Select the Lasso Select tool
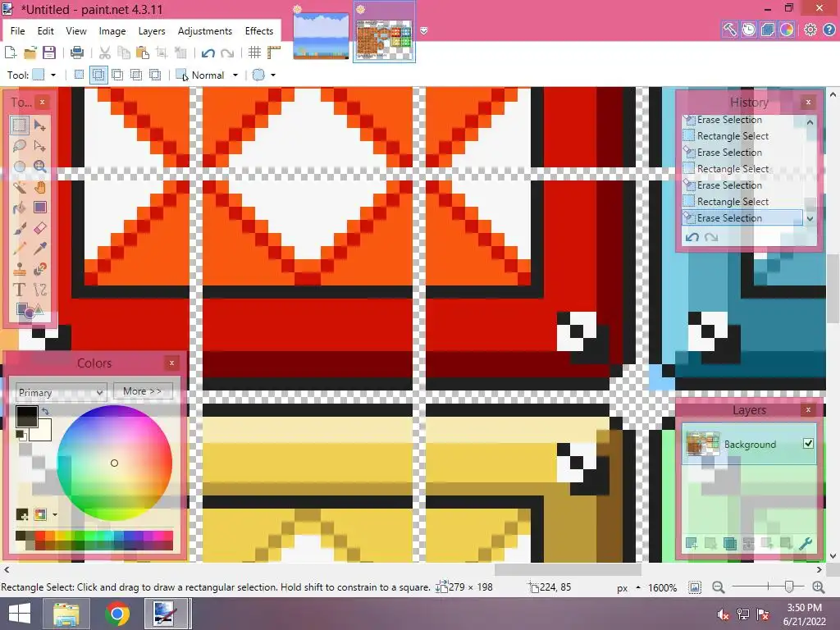The height and width of the screenshot is (630, 840). click(x=20, y=146)
